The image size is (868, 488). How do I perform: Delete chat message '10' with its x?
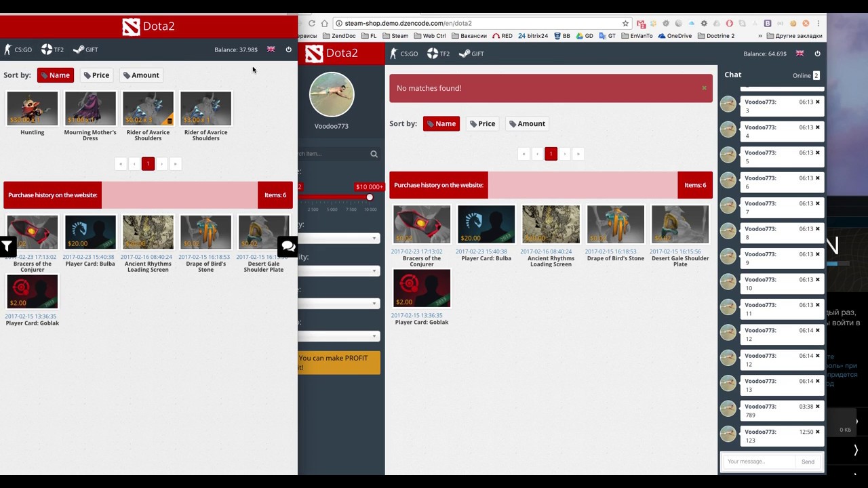click(x=817, y=279)
